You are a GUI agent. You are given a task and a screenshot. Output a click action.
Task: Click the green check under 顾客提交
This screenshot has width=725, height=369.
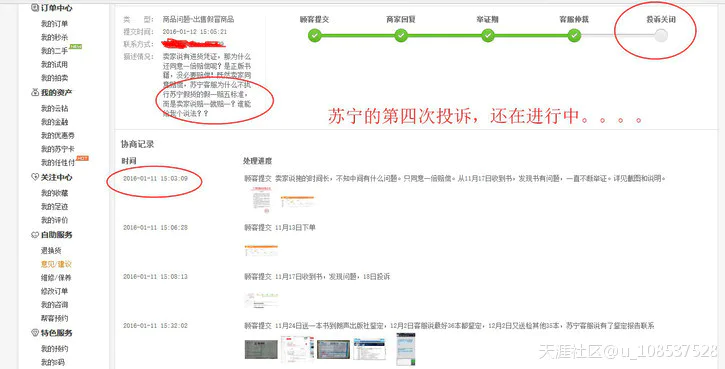(315, 36)
